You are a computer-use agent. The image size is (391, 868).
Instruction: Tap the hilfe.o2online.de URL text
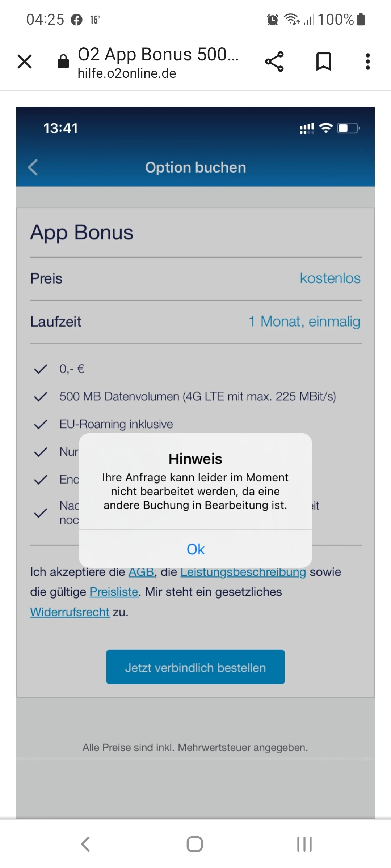127,73
